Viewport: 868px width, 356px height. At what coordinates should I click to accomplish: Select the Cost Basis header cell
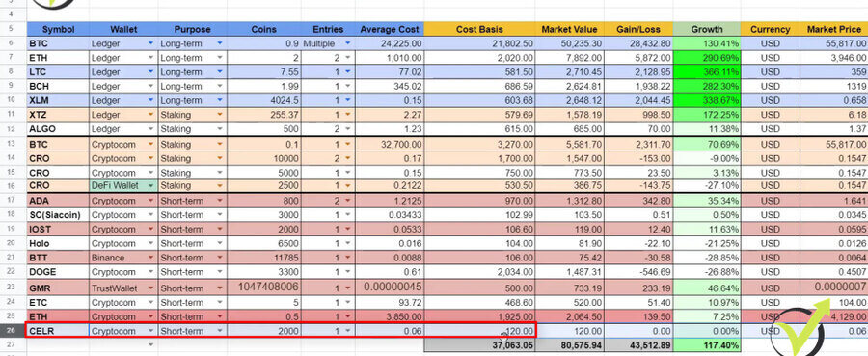coord(479,29)
